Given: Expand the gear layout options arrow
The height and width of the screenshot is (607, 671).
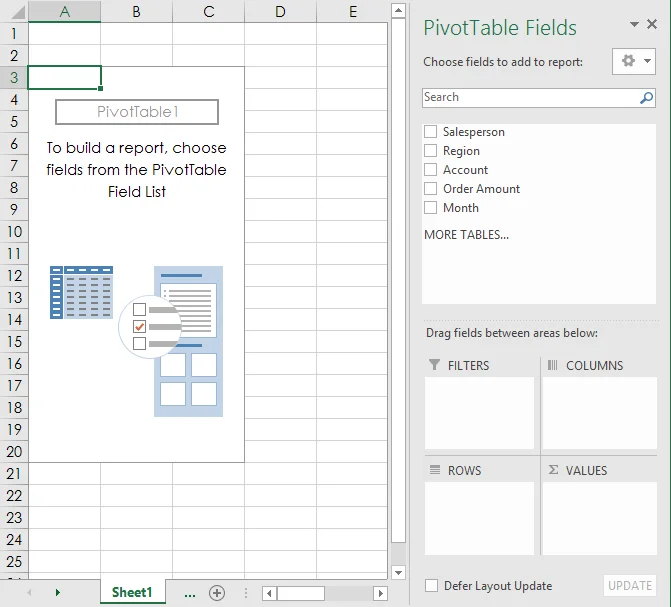Looking at the screenshot, I should (x=647, y=61).
